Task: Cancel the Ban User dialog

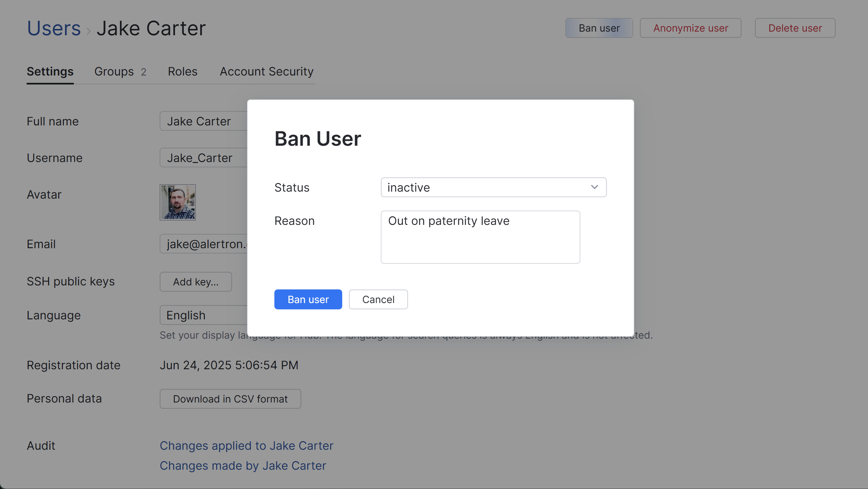Action: point(378,299)
